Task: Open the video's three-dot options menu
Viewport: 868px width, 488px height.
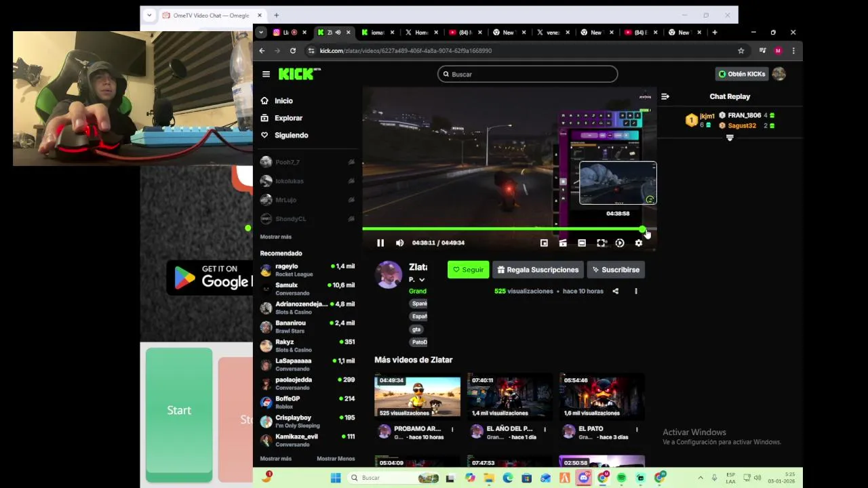Action: tap(635, 291)
